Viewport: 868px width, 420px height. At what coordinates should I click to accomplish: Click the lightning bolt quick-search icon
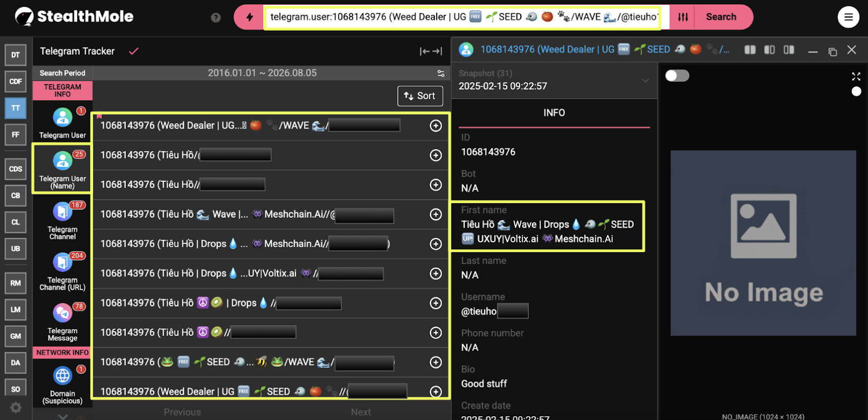click(250, 17)
